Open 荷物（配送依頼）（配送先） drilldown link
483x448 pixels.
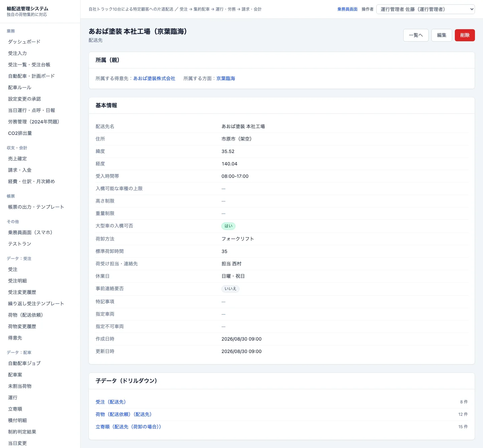[x=123, y=414]
